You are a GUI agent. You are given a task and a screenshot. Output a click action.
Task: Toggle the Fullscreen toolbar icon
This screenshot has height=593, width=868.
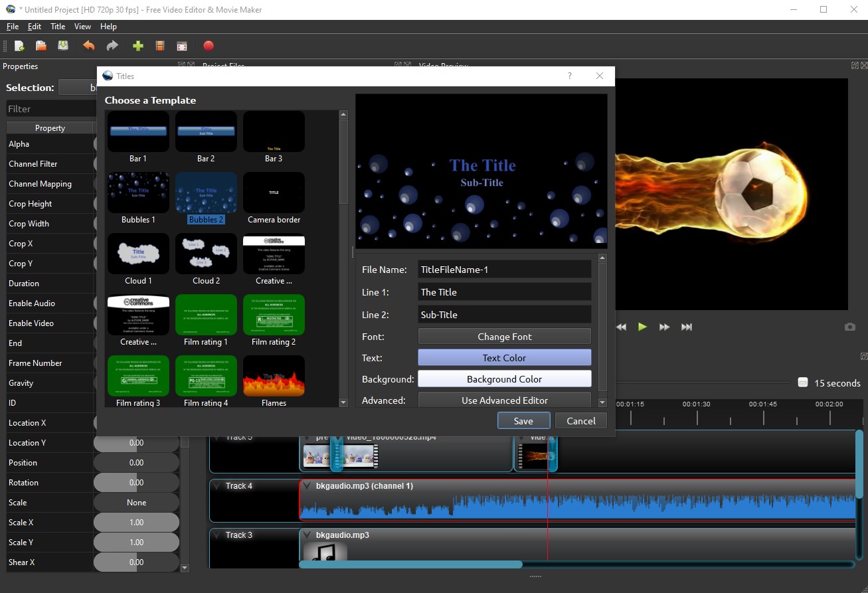pyautogui.click(x=182, y=46)
